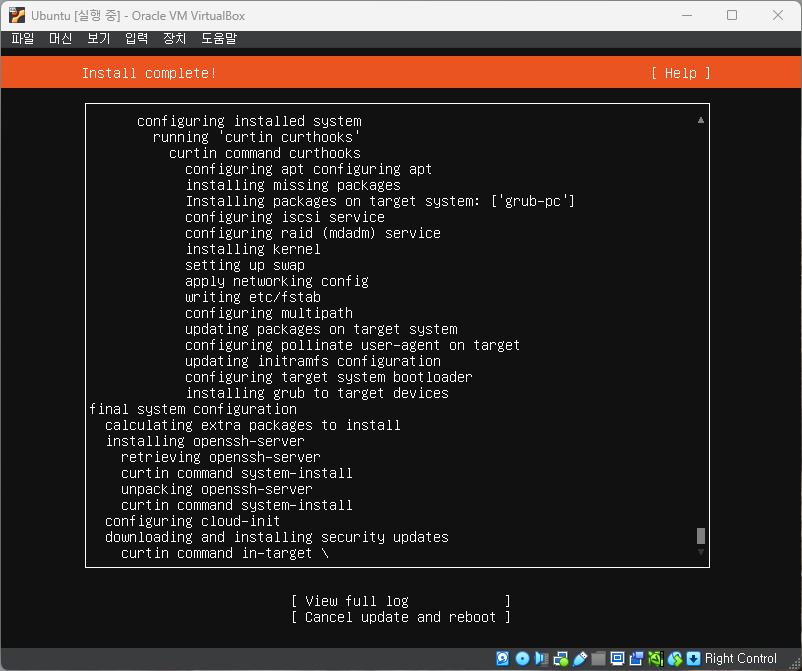Click the 'retrieving openssh-server' log line

[x=220, y=457]
